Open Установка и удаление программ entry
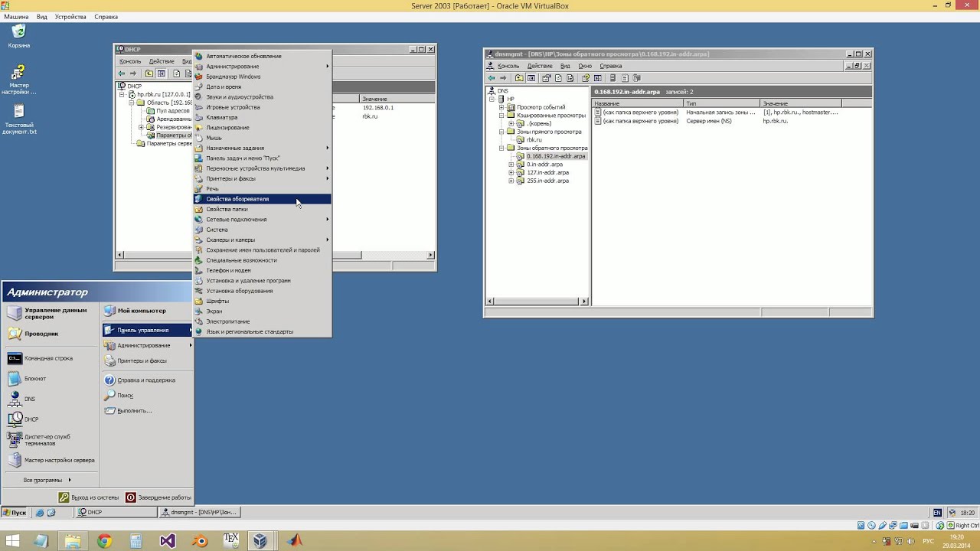Screen dimensions: 980x551 point(262,280)
